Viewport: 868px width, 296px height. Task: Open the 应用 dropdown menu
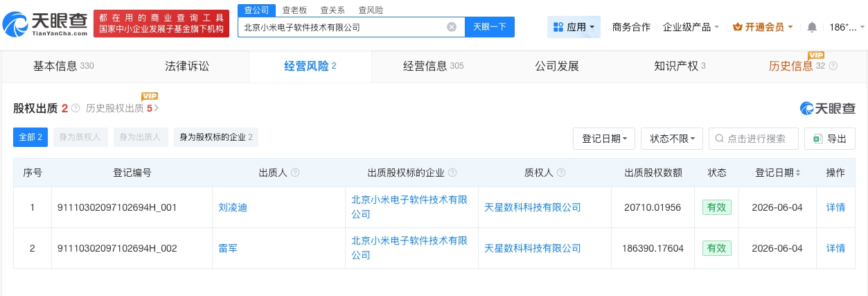pos(574,27)
